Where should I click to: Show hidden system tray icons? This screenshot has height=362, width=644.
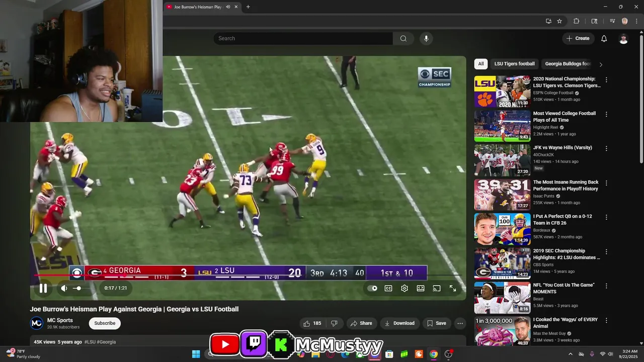pyautogui.click(x=571, y=354)
